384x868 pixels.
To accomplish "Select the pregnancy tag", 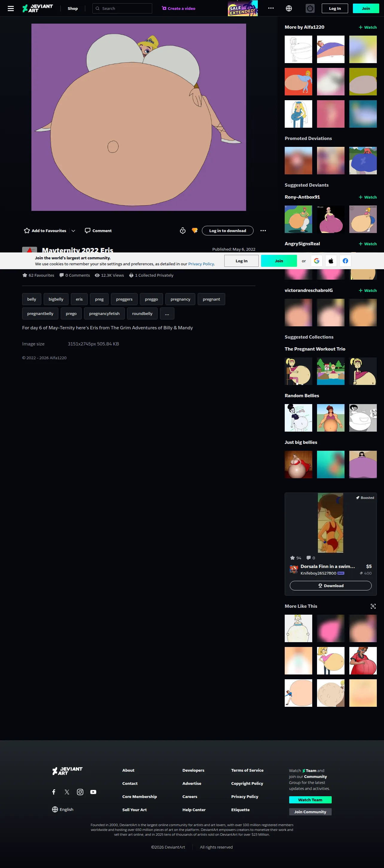I will [180, 299].
